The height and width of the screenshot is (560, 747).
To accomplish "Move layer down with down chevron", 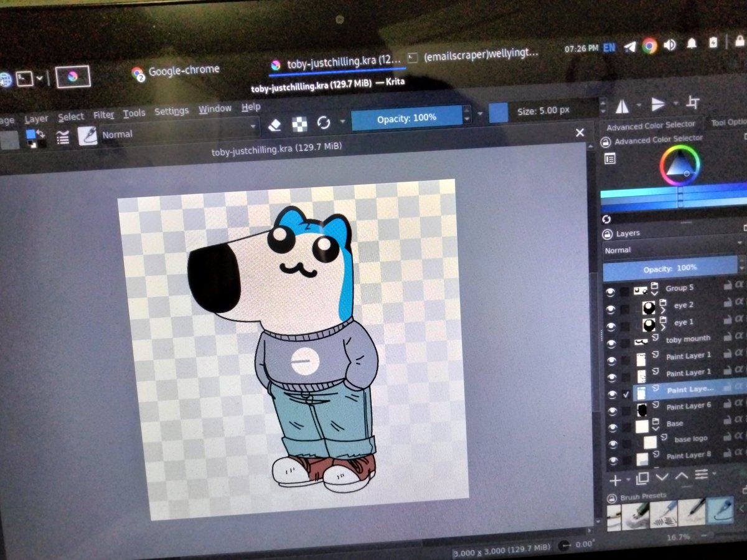I will tap(662, 477).
